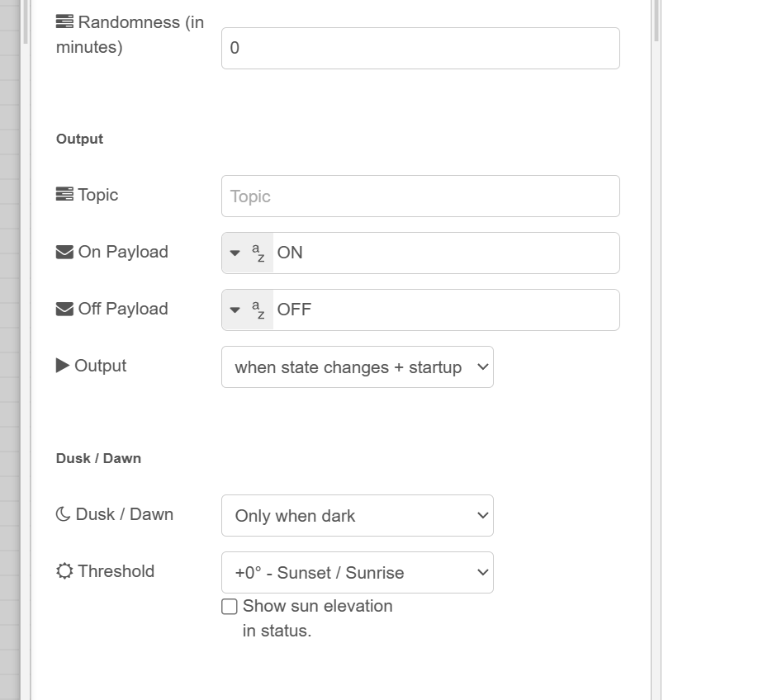Click the Threshold sun icon
763x700 pixels.
(64, 571)
